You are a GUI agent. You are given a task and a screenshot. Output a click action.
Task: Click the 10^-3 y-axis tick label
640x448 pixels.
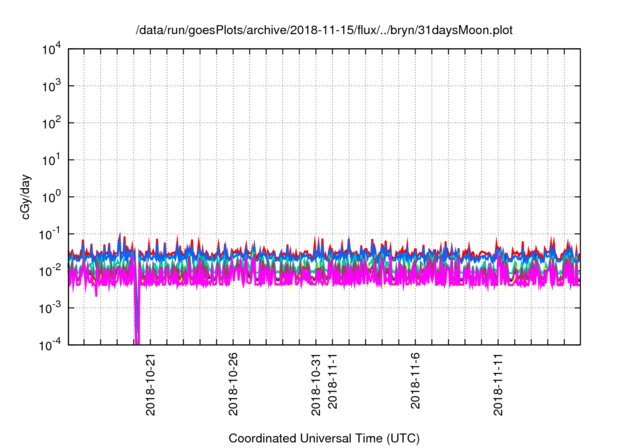(50, 308)
